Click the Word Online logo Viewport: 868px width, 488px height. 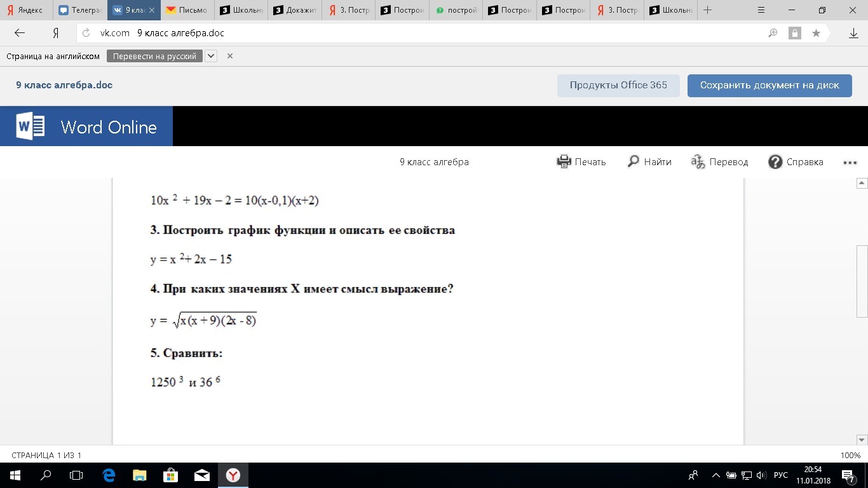pyautogui.click(x=86, y=126)
